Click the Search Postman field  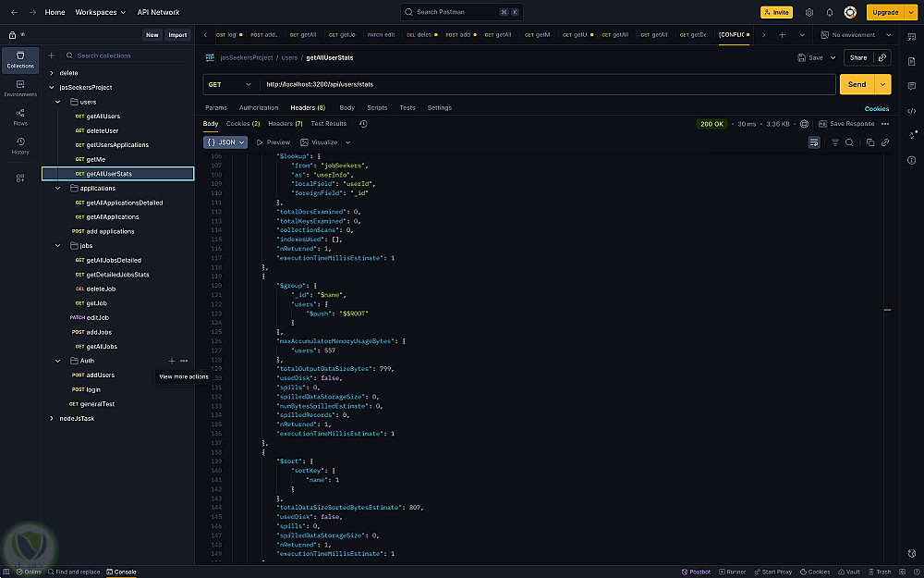pyautogui.click(x=461, y=12)
